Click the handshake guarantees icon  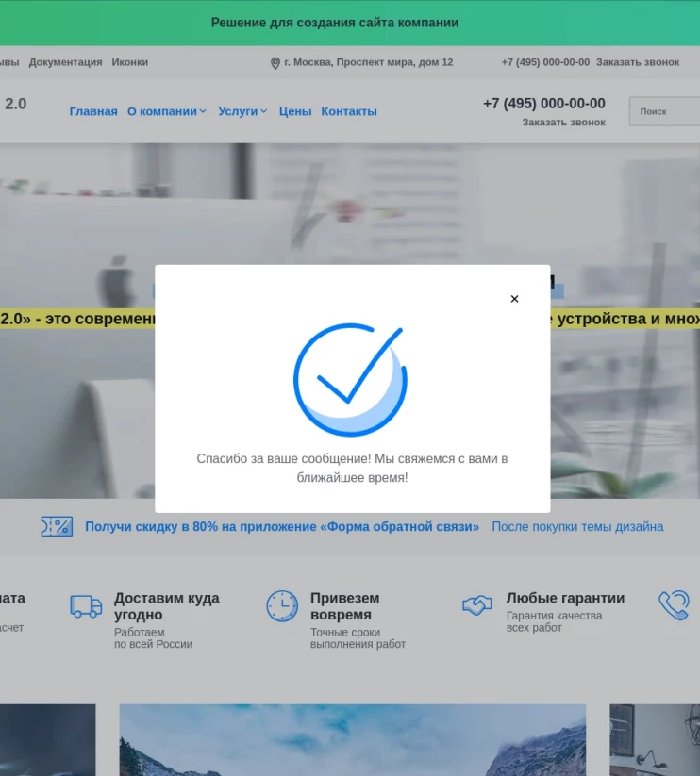477,606
